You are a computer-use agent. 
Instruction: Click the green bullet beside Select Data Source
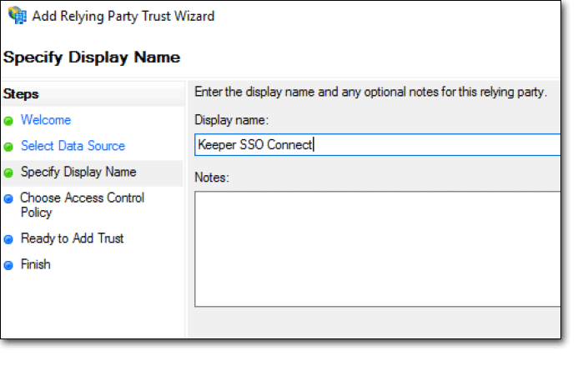click(x=8, y=147)
